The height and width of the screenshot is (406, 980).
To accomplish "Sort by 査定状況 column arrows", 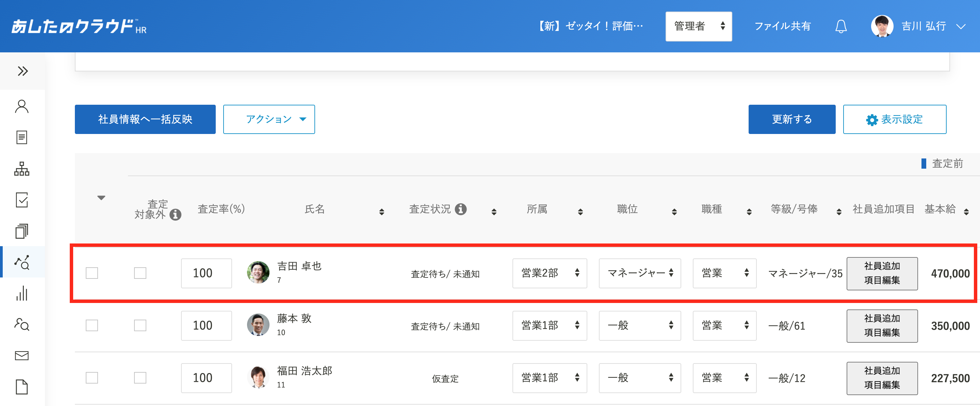I will (x=494, y=212).
